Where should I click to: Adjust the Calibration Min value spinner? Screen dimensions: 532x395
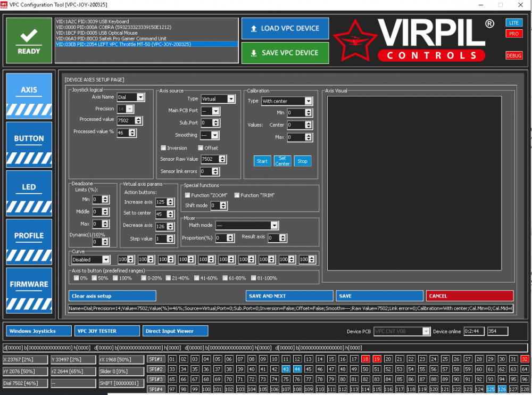point(309,113)
